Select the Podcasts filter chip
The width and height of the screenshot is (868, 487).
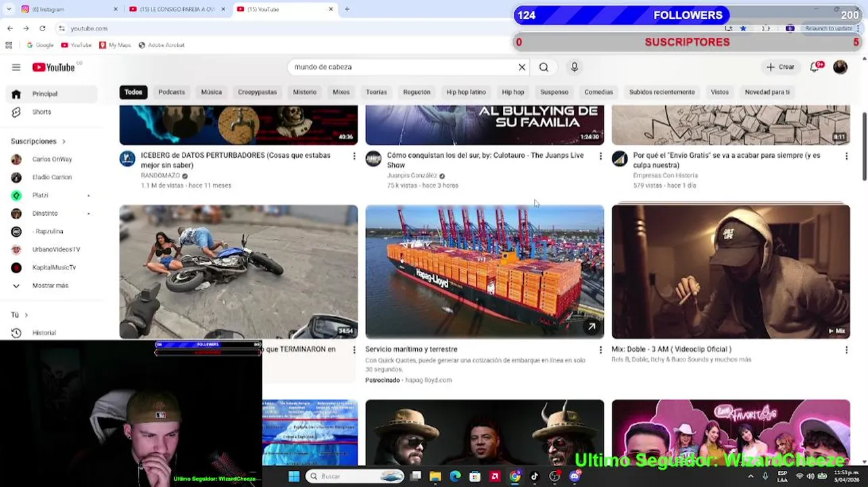click(171, 92)
